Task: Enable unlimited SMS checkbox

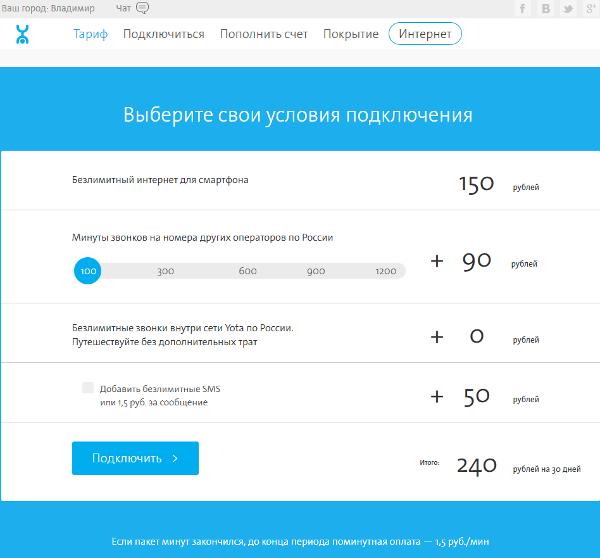Action: pyautogui.click(x=88, y=387)
